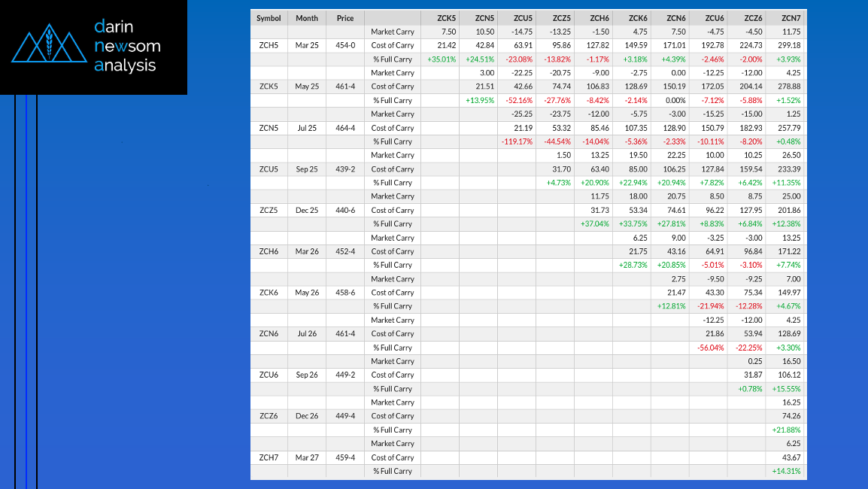Viewport: 868px width, 489px height.
Task: Select the ZCH7 symbol row cell
Action: (x=269, y=457)
